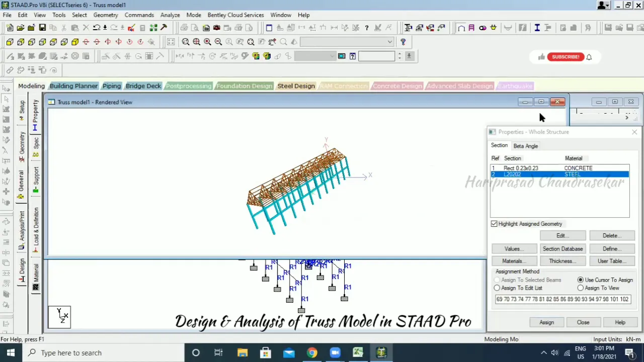This screenshot has width=644, height=362.
Task: Click the cyan monitor screen icon
Action: 342,56
